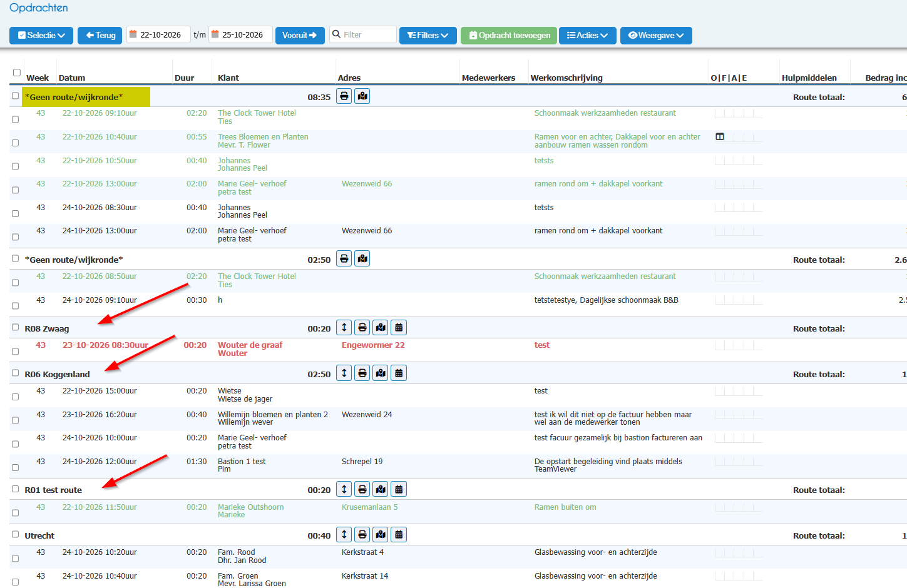
Task: Expand the Filters dropdown
Action: click(x=428, y=36)
